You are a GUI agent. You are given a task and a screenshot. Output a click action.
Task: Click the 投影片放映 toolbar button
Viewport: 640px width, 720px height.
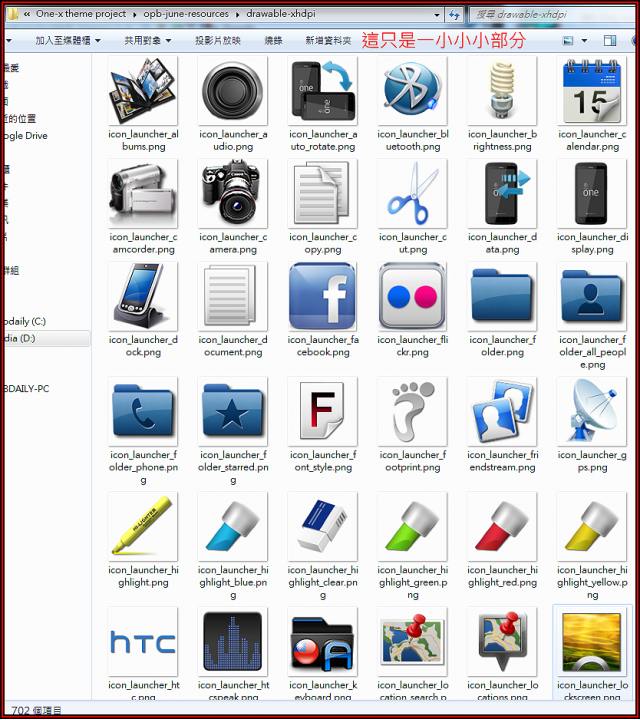218,41
